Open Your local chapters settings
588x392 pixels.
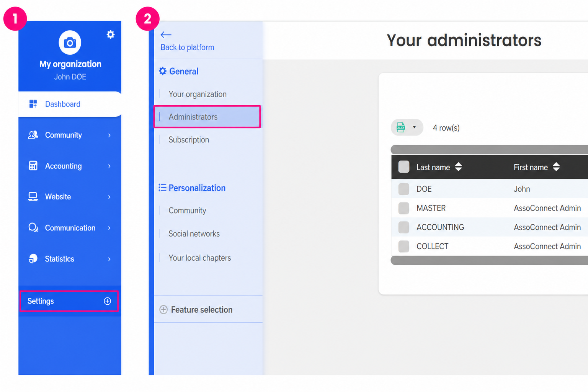point(200,258)
